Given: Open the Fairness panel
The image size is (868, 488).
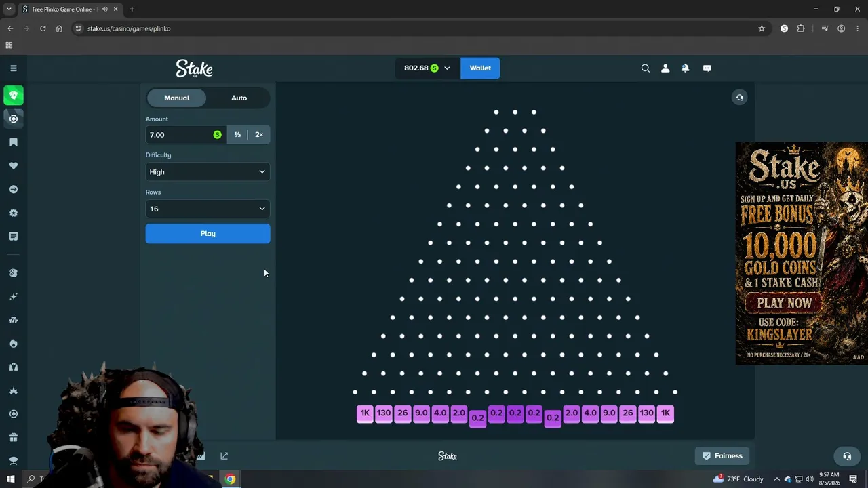Looking at the screenshot, I should pyautogui.click(x=722, y=456).
